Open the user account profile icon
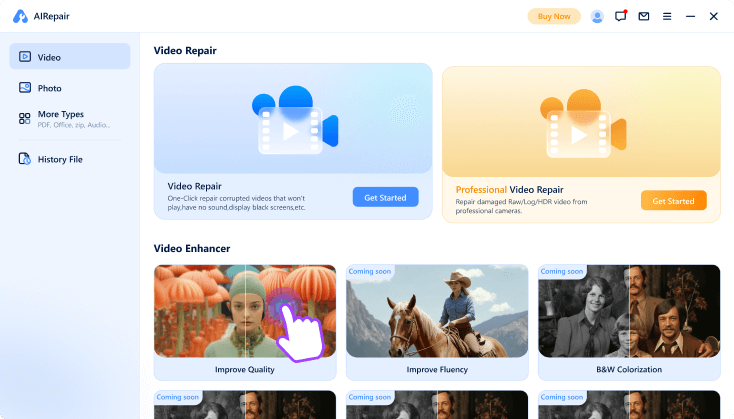Screen dimensions: 734x419 597,16
